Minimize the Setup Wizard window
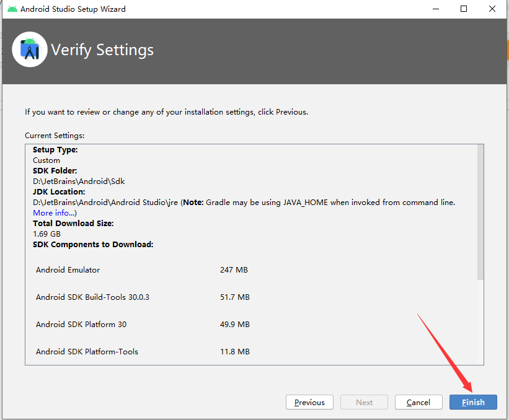Viewport: 509px width, 420px height. coord(436,9)
